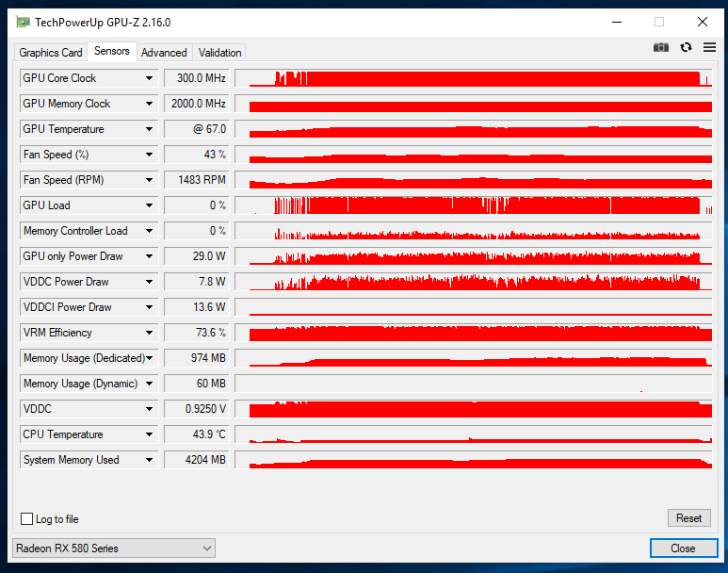This screenshot has height=573, width=728.
Task: Expand the Fan Speed (RPM) dropdown
Action: click(149, 180)
